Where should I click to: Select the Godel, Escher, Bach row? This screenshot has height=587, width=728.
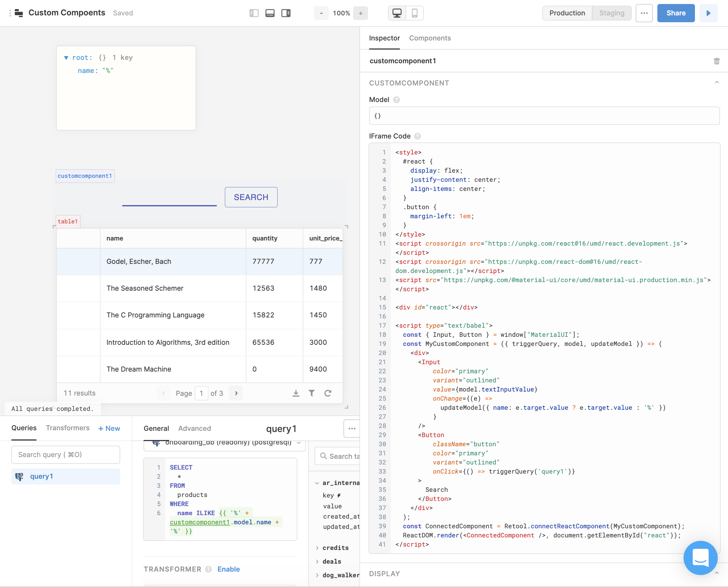[199, 262]
